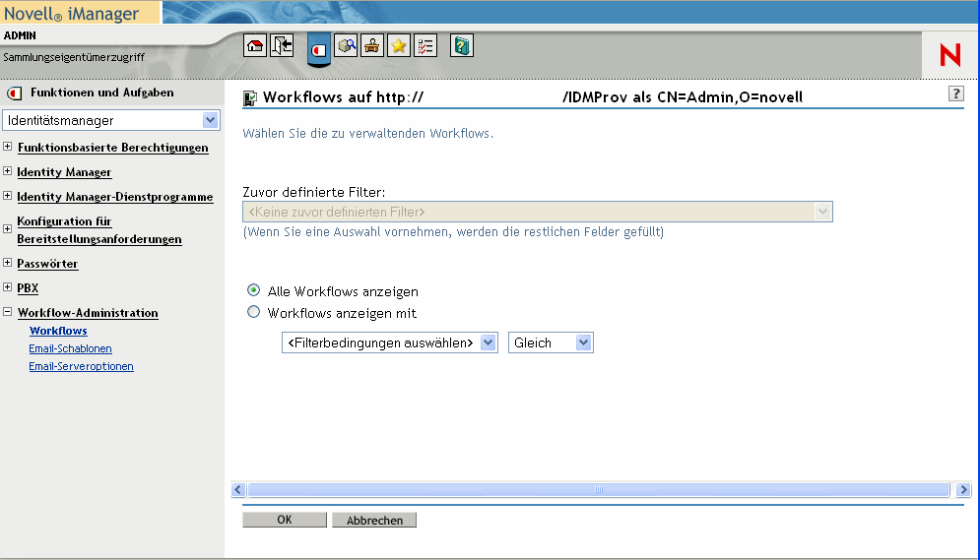Viewport: 980px width, 560px height.
Task: Click the OK button
Action: coord(285,520)
